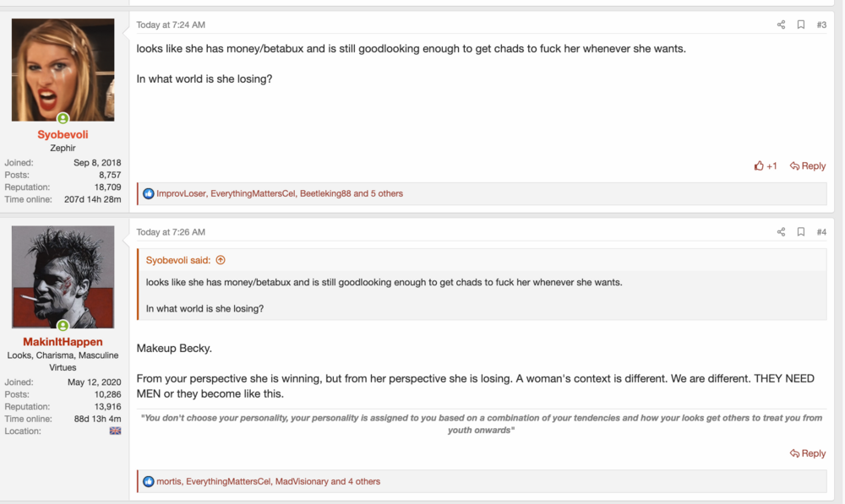Open post #3 permalink number
The width and height of the screenshot is (845, 504).
click(821, 25)
